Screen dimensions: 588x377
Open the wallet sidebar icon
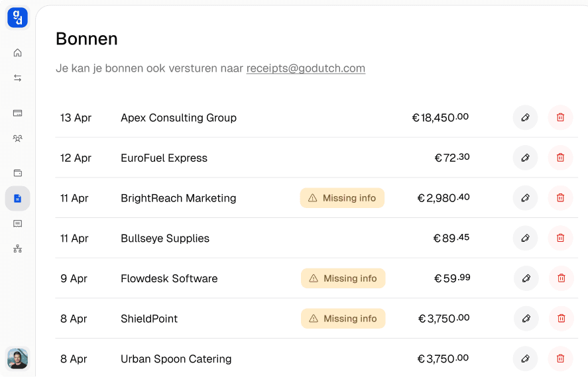click(x=18, y=173)
